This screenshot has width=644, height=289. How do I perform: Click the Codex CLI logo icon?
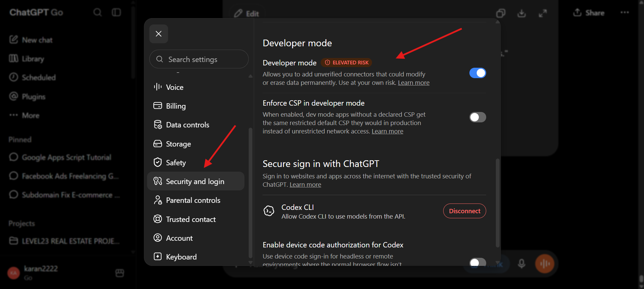[x=269, y=211]
